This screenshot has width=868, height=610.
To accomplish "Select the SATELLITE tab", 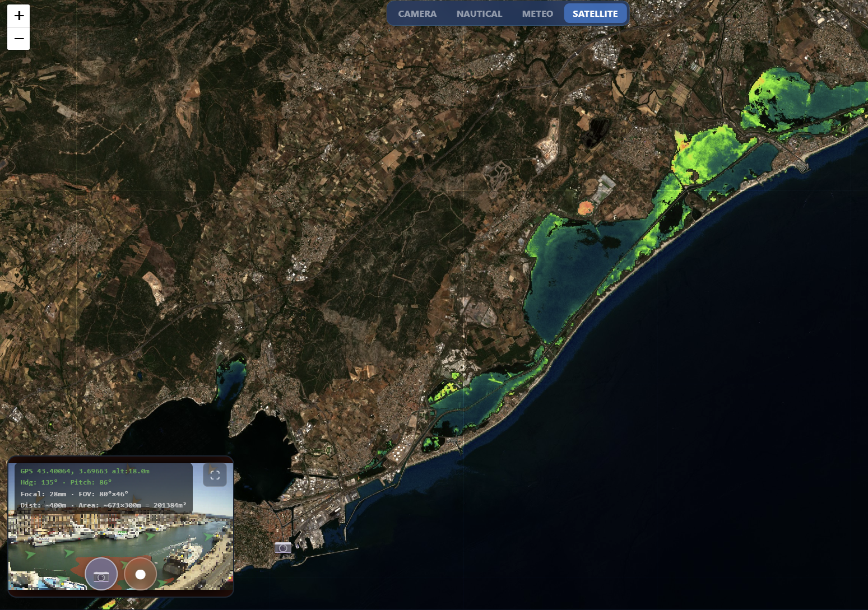I will tap(595, 13).
